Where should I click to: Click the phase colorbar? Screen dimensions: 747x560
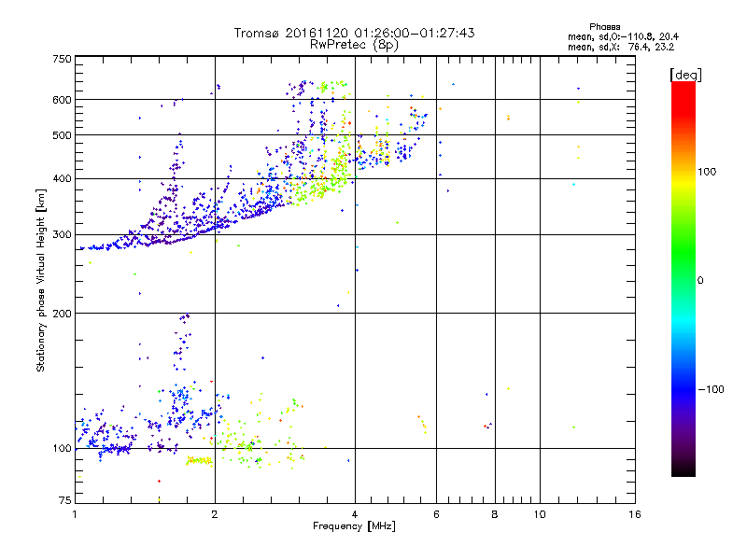[x=684, y=279]
